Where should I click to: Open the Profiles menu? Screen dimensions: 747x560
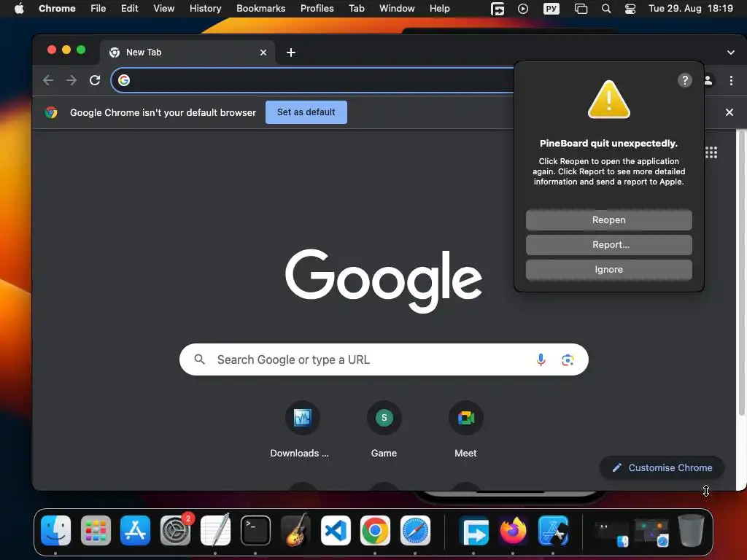tap(317, 9)
